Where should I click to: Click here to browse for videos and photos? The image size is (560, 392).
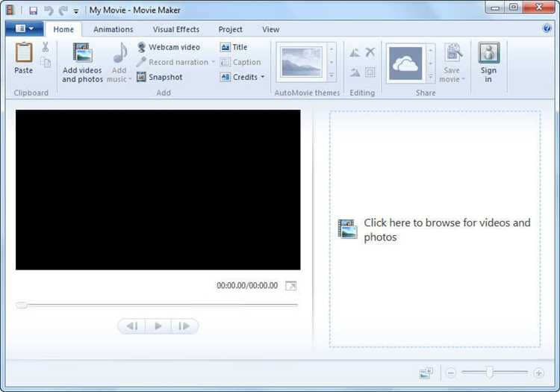click(x=435, y=228)
